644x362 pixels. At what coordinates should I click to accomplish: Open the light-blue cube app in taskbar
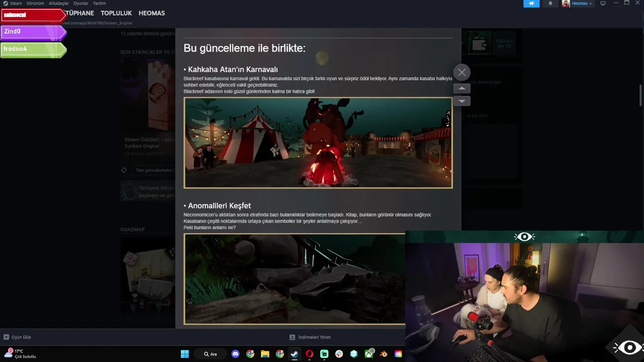(354, 354)
